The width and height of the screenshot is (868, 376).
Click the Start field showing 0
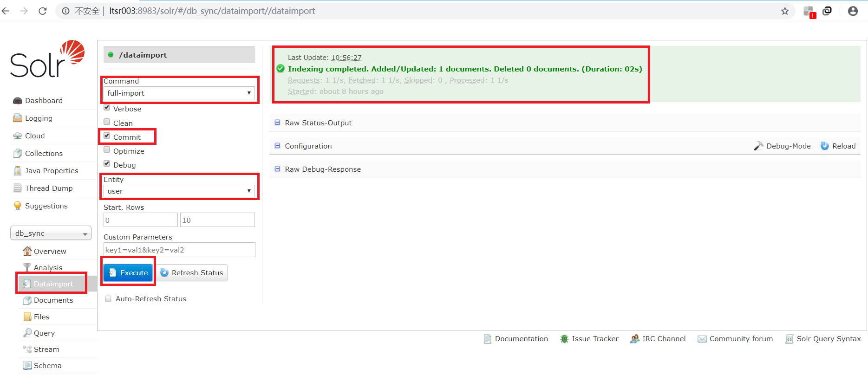140,220
